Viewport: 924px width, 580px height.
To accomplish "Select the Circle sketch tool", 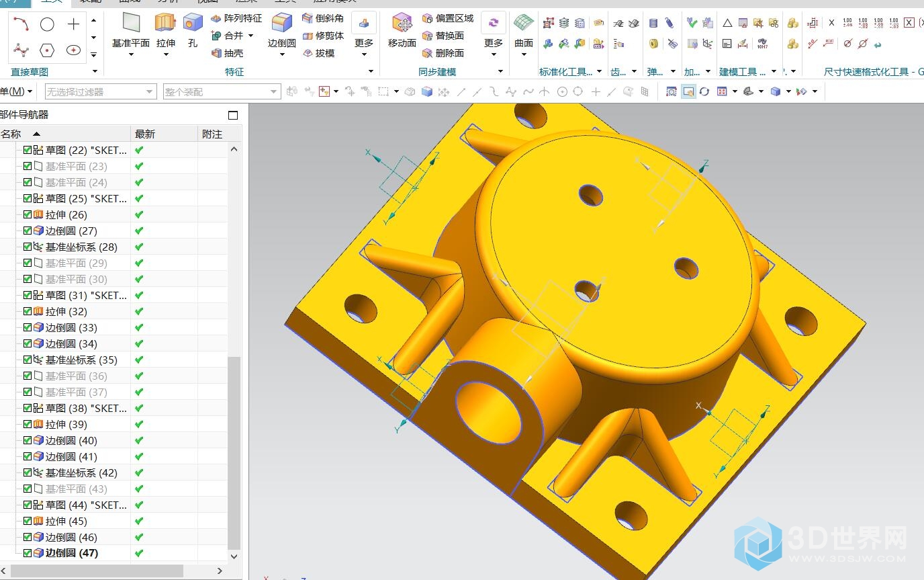I will (x=47, y=25).
